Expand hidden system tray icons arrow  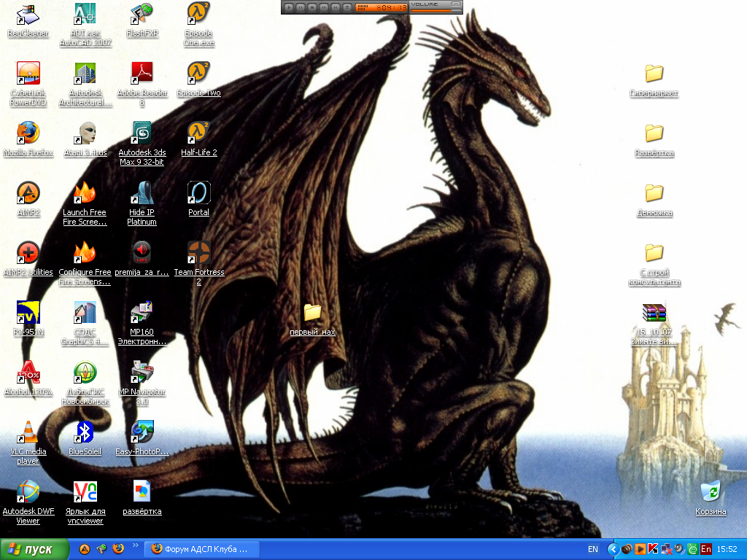pyautogui.click(x=613, y=549)
